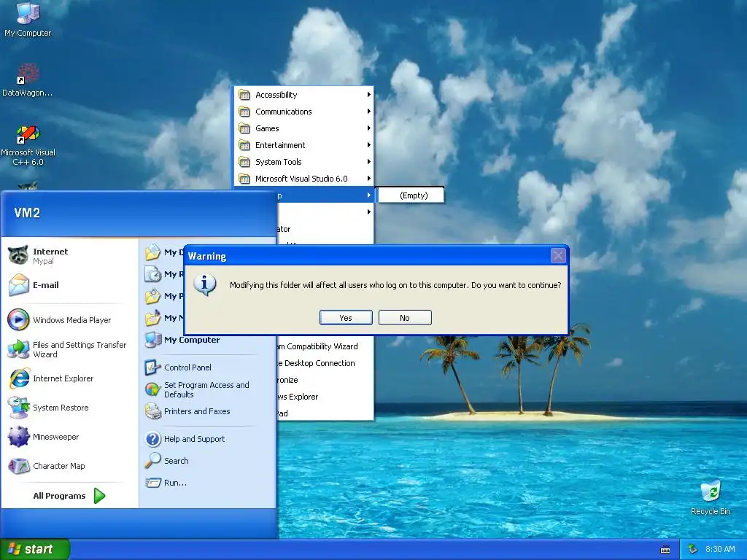Click the Entertainment folder icon
Viewport: 747px width, 560px height.
coord(244,145)
